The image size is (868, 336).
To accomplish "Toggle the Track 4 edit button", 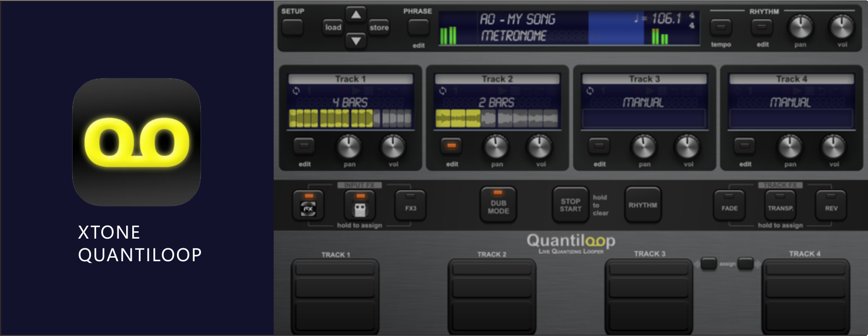I will click(745, 146).
